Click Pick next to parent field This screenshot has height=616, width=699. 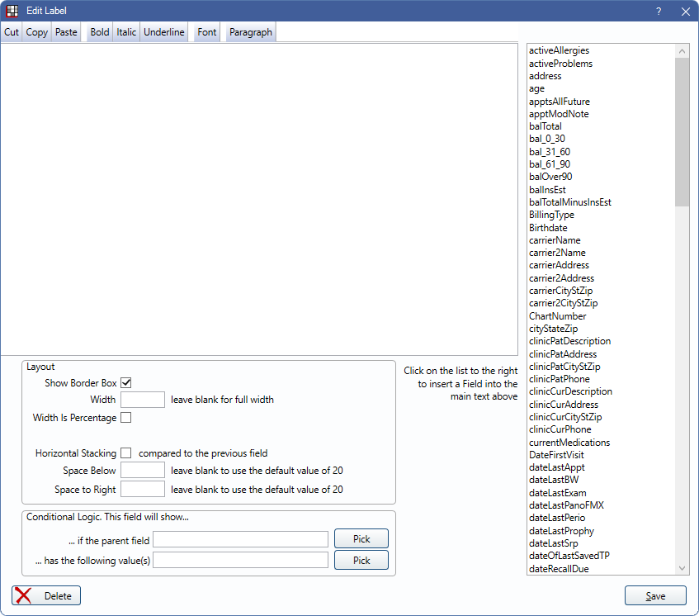tap(361, 539)
